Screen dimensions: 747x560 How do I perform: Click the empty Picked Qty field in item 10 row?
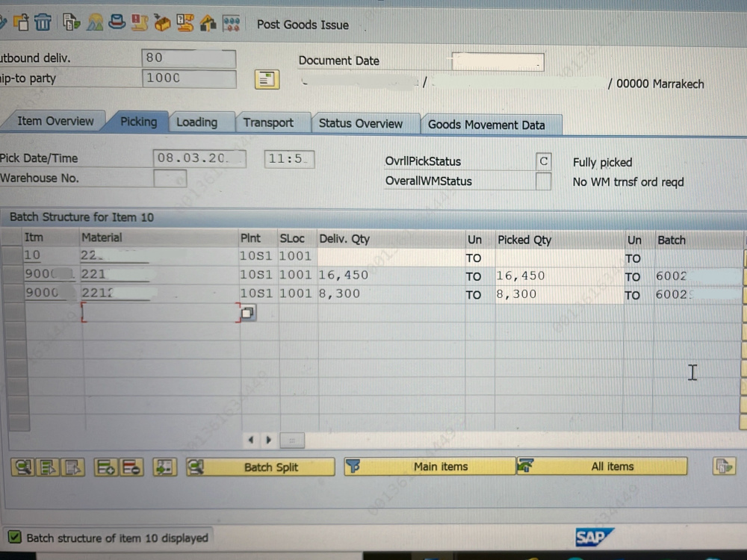pyautogui.click(x=560, y=258)
